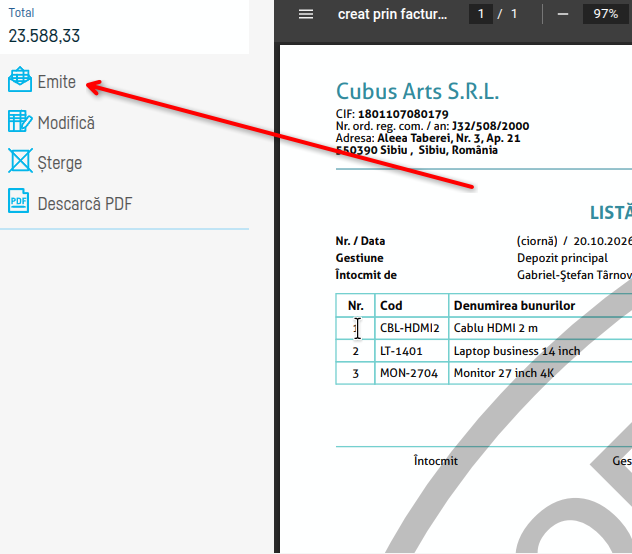Select the Șterge delete action

[60, 163]
